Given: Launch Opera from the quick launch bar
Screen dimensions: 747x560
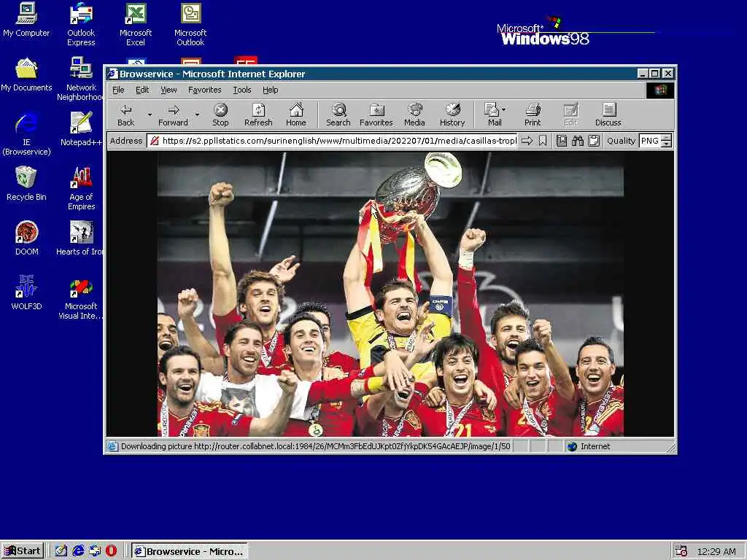Looking at the screenshot, I should click(112, 551).
